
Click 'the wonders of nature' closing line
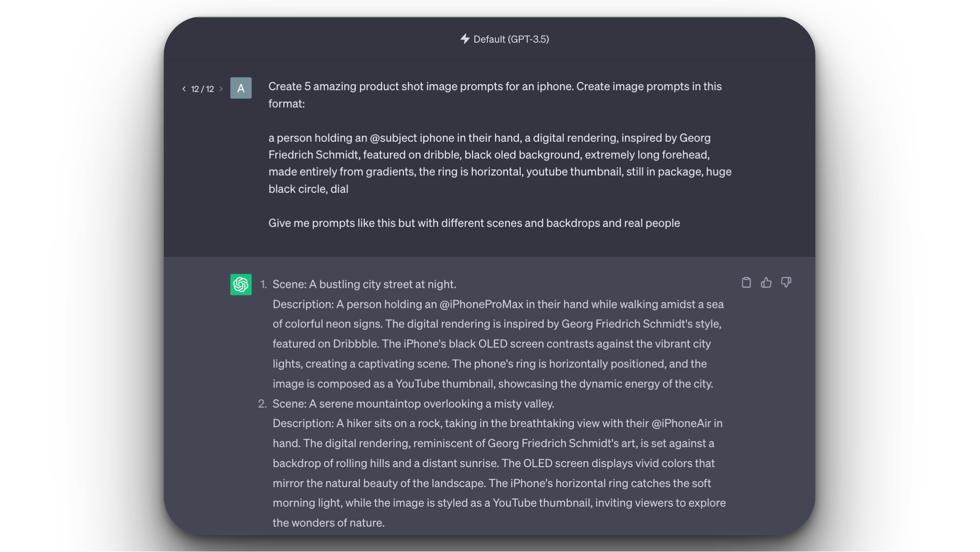click(328, 523)
